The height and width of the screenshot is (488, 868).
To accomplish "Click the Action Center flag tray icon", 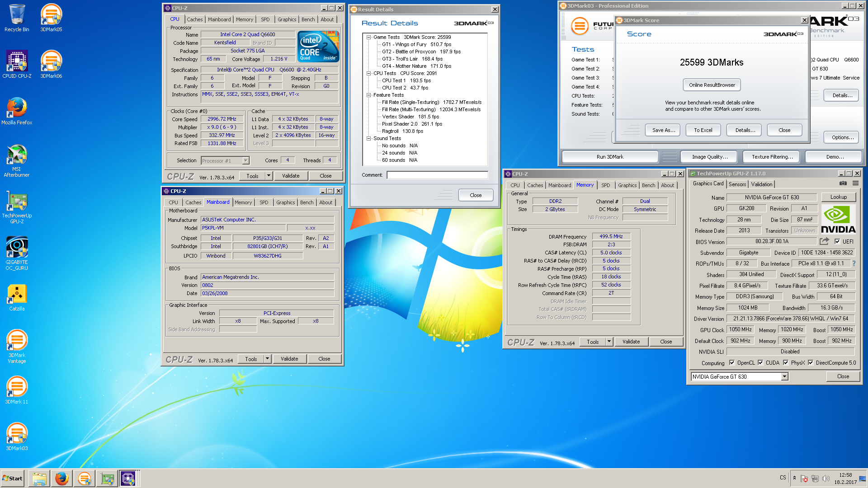I will pyautogui.click(x=804, y=479).
